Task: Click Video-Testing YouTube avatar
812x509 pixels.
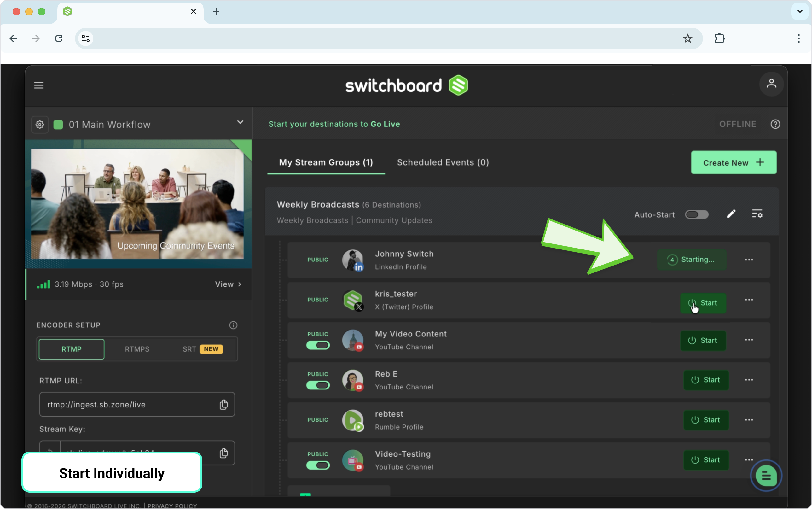Action: [352, 460]
